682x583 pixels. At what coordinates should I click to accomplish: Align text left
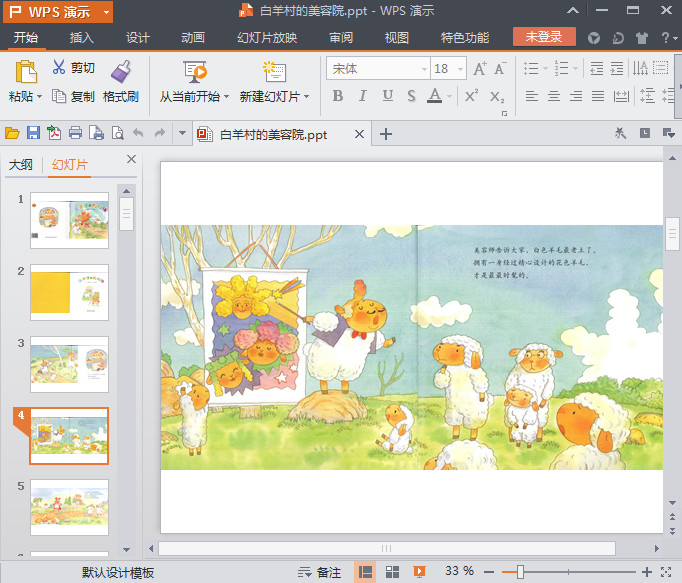(532, 96)
